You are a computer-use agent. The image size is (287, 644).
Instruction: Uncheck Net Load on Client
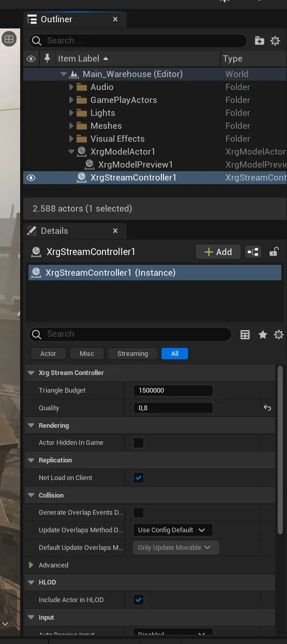pos(139,478)
